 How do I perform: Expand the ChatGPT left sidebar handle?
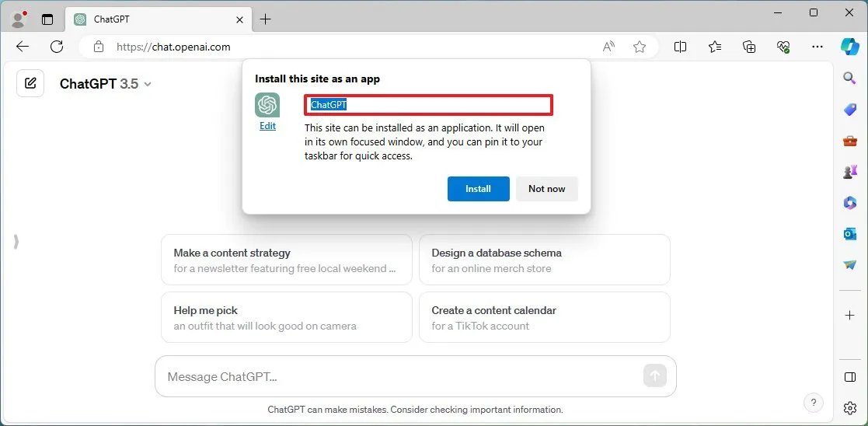(x=16, y=242)
